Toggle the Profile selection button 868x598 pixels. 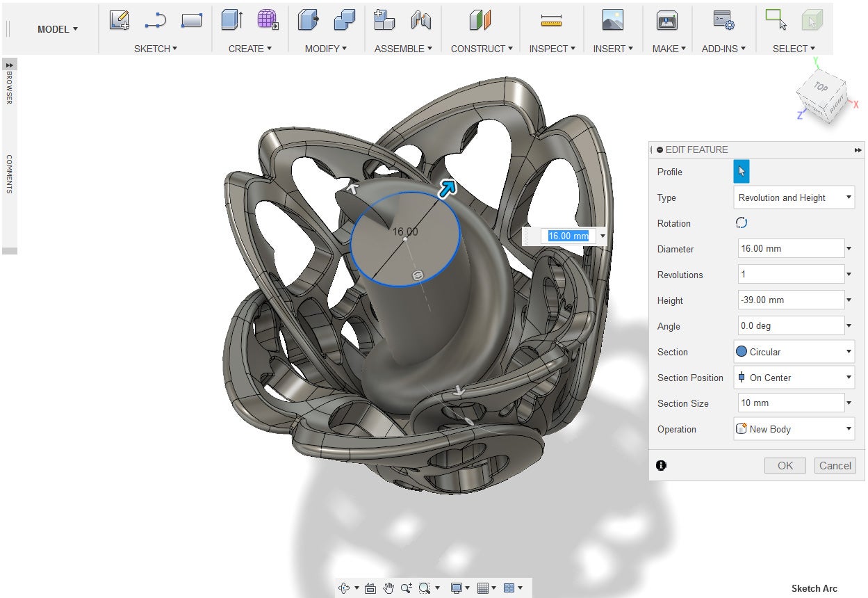(x=742, y=172)
